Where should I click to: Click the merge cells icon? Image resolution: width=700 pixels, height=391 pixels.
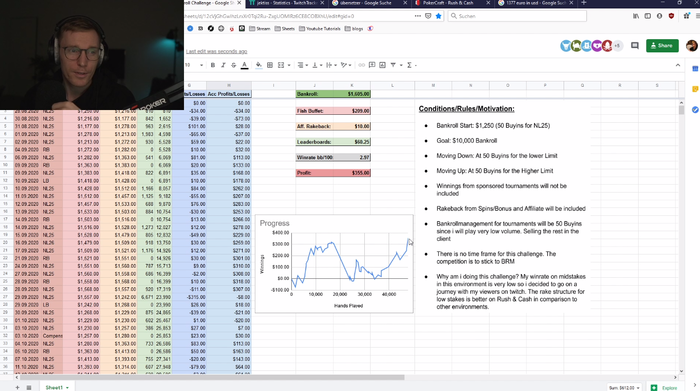(x=281, y=65)
